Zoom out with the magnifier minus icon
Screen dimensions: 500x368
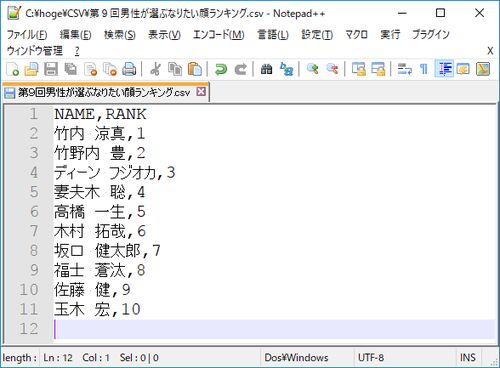click(332, 69)
